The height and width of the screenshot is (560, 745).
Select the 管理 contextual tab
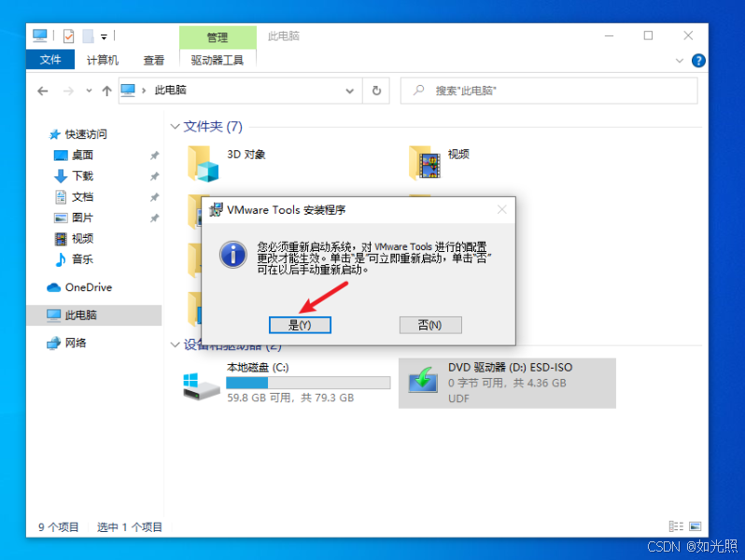218,37
